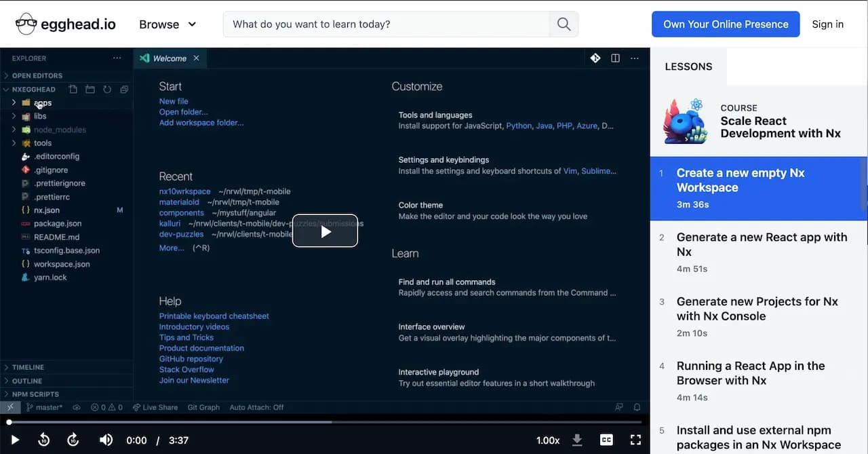
Task: Click Refresh Explorer icon
Action: (107, 90)
